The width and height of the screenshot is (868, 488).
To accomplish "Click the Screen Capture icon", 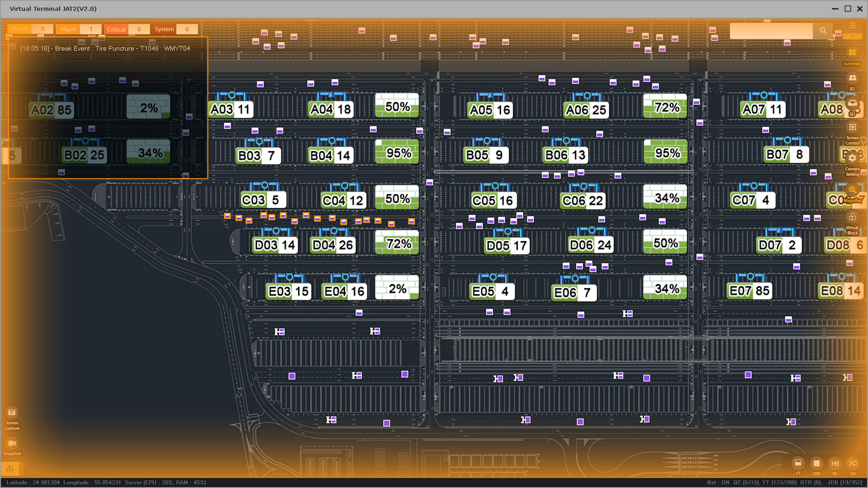I will (x=12, y=413).
